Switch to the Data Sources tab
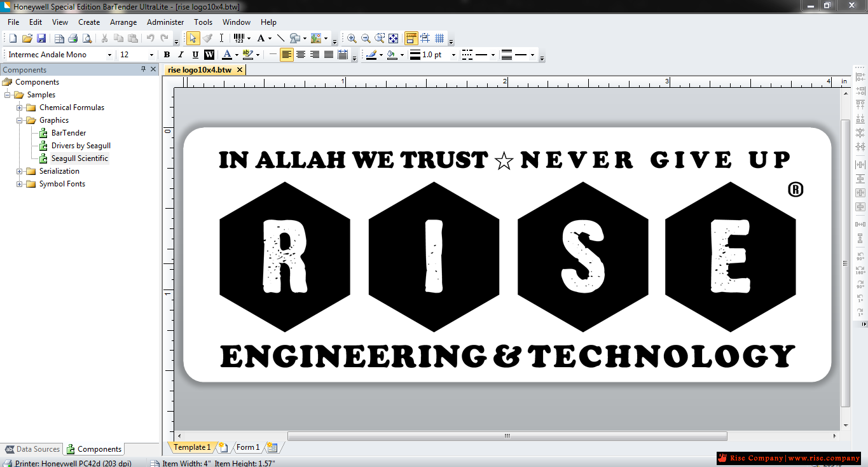Image resolution: width=868 pixels, height=467 pixels. 32,449
